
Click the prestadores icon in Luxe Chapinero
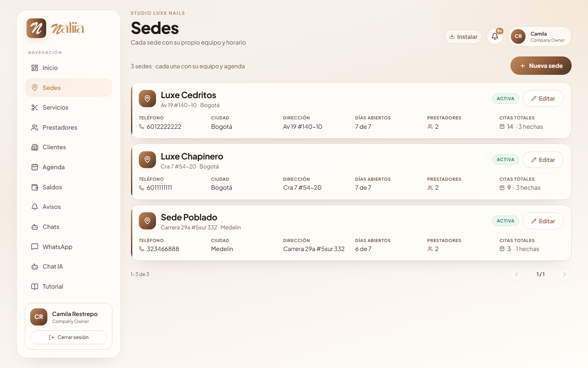coord(430,188)
